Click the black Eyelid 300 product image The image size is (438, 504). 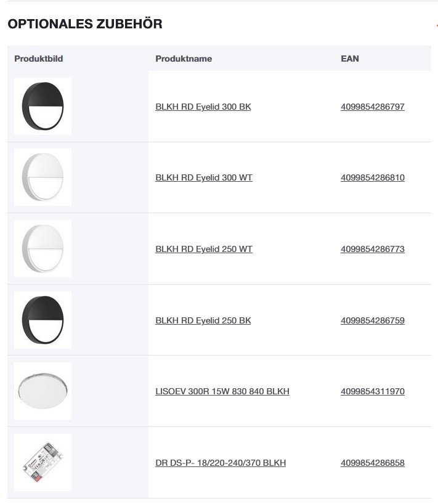tap(43, 106)
